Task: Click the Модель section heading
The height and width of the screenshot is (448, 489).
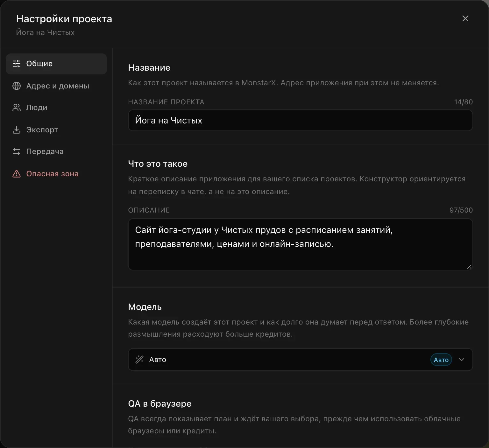Action: pos(145,307)
